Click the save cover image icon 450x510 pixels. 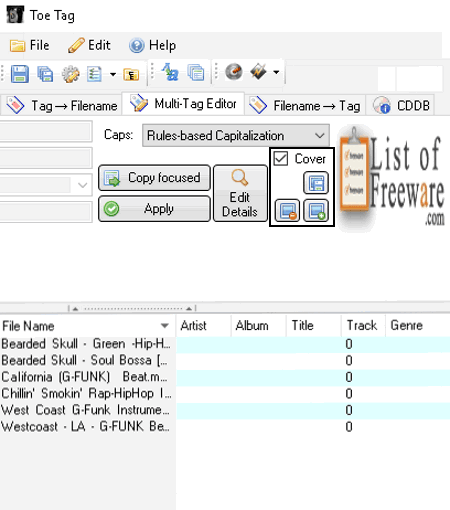316,183
